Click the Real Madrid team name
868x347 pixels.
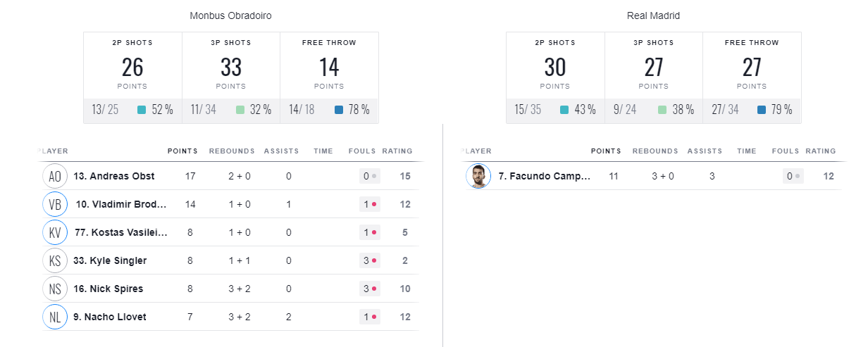point(653,15)
